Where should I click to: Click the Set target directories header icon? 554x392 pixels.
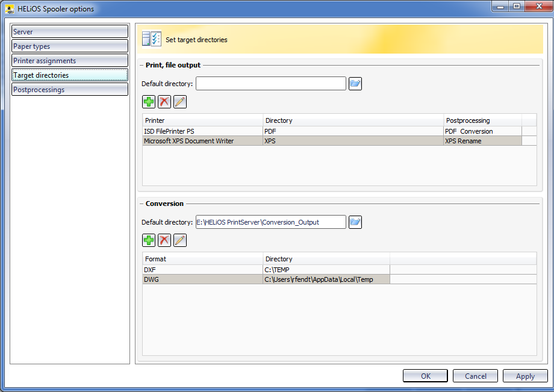click(152, 39)
